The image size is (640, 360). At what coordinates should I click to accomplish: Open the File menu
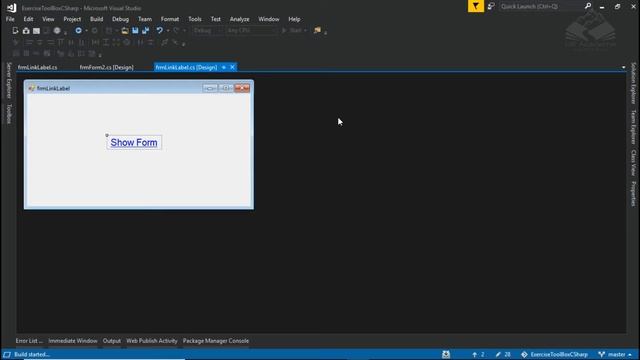tap(10, 19)
